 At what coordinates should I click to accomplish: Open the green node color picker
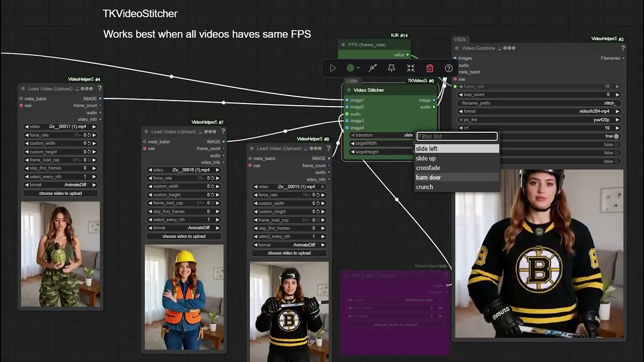coord(353,68)
